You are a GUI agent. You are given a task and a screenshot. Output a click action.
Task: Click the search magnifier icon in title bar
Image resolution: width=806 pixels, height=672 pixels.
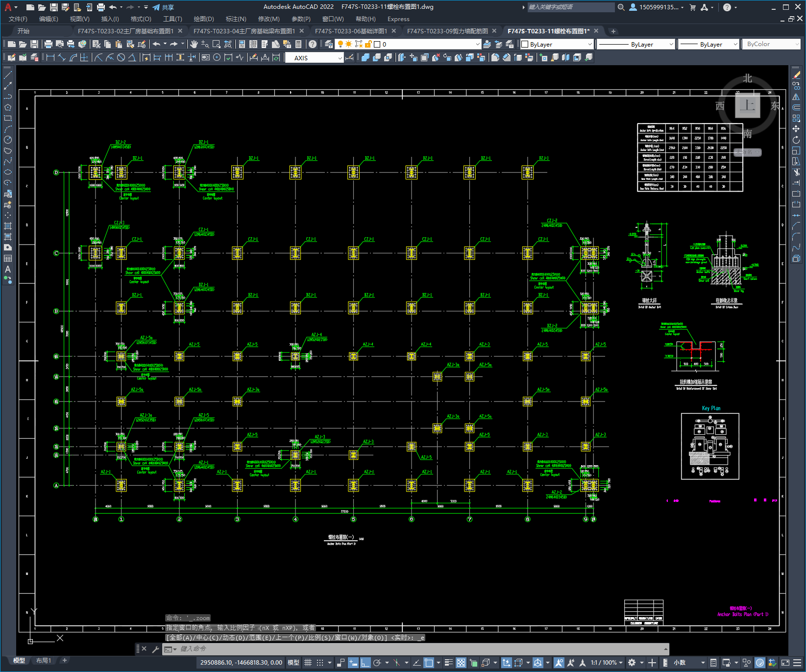coord(621,7)
